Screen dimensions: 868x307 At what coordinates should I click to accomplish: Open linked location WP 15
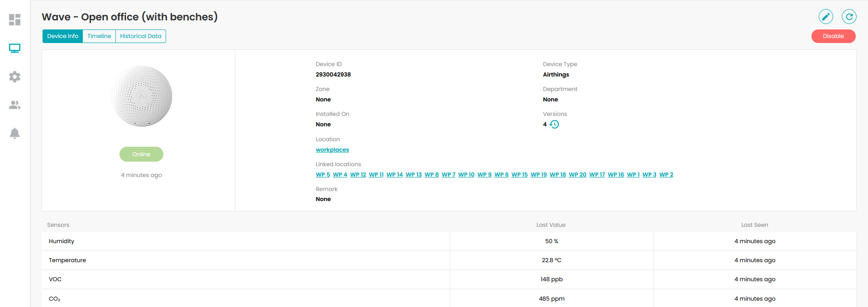[520, 175]
